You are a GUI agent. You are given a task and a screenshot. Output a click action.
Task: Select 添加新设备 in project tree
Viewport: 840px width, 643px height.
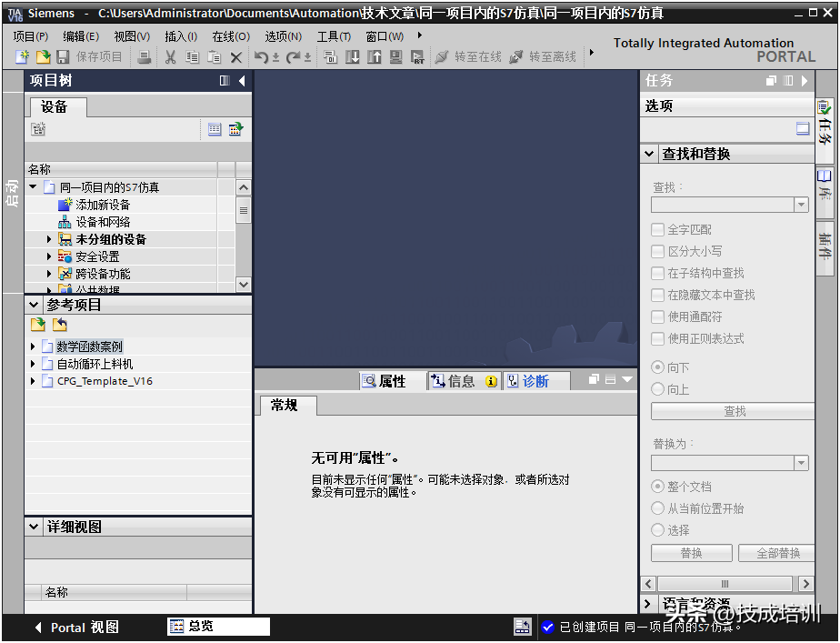point(103,205)
